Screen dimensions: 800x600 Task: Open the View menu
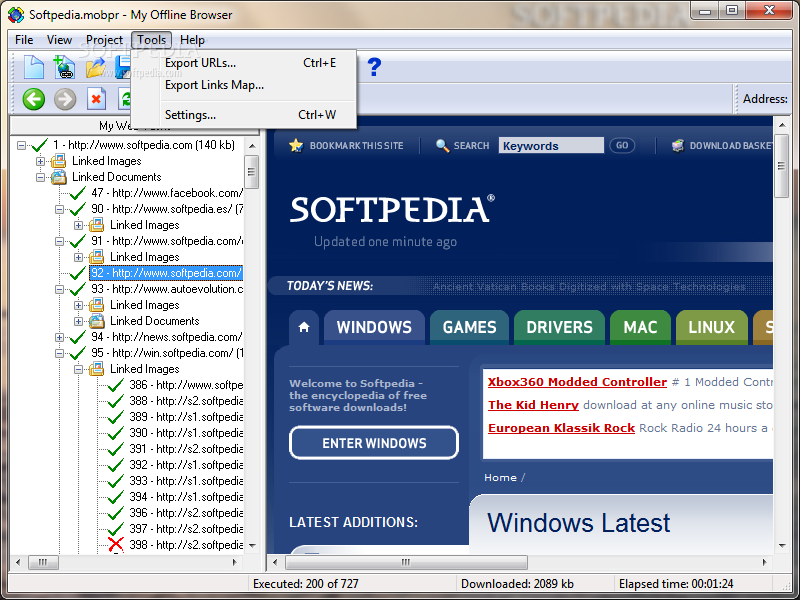(59, 40)
